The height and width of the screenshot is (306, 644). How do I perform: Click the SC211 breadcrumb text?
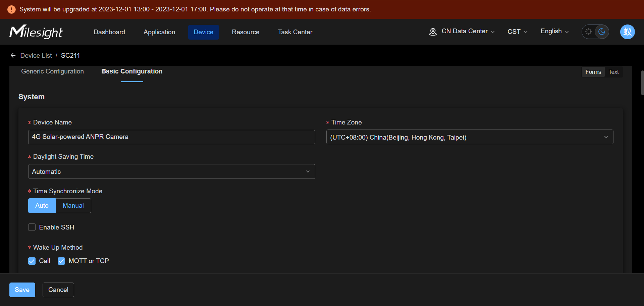pyautogui.click(x=70, y=55)
